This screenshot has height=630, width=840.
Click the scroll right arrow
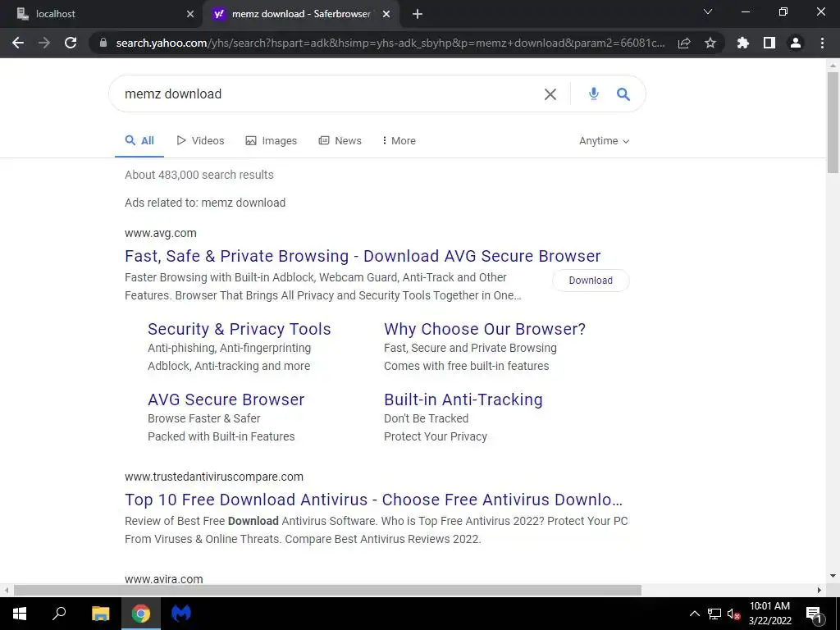pos(819,591)
